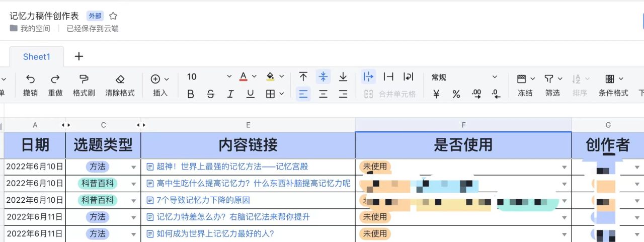Toggle strikethrough text formatting
Screen dimensions: 644x242
210,94
